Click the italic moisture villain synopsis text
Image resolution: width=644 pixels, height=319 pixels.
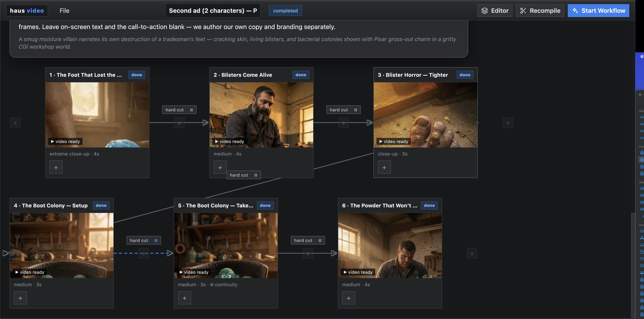(x=237, y=43)
